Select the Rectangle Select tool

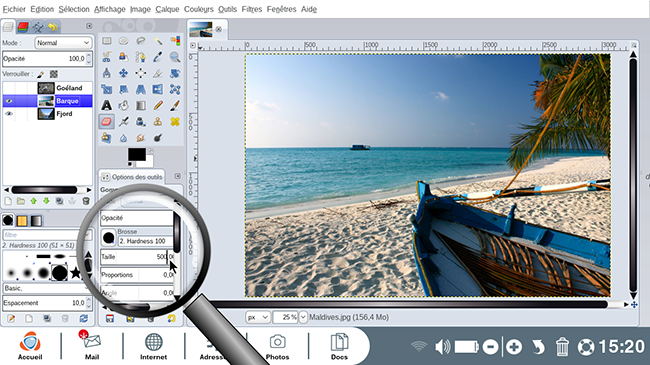coord(107,41)
